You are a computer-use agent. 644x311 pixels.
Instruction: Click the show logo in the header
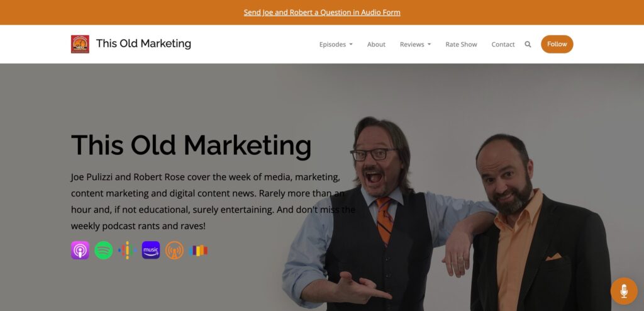point(80,44)
